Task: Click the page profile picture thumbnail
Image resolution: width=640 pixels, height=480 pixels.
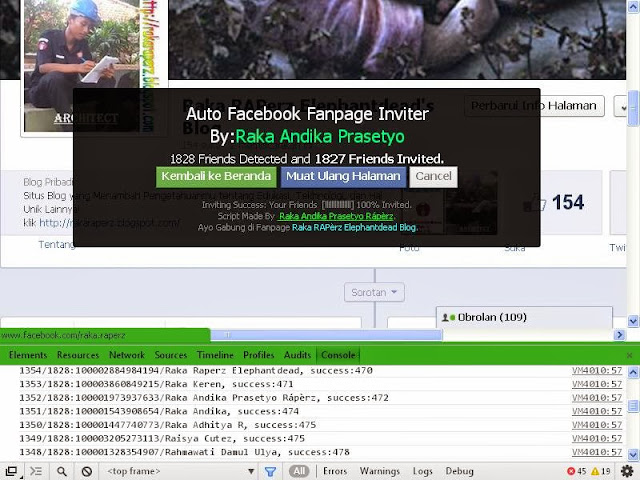Action: pyautogui.click(x=83, y=66)
